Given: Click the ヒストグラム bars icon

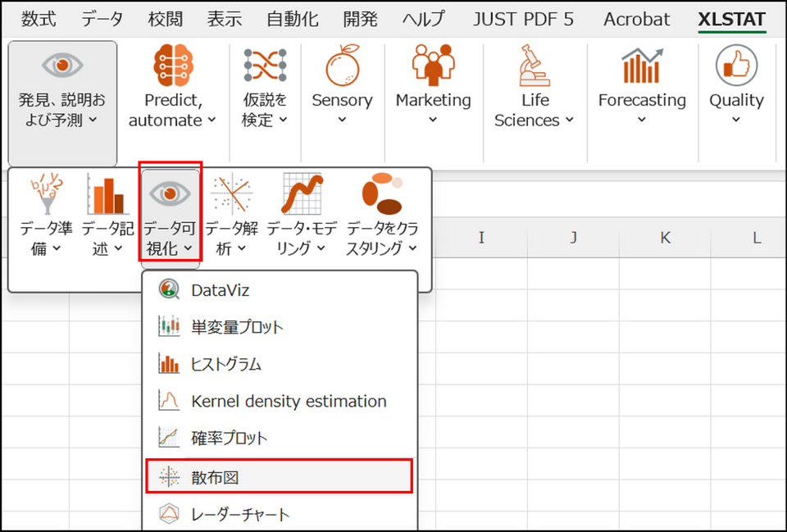Looking at the screenshot, I should 169,364.
